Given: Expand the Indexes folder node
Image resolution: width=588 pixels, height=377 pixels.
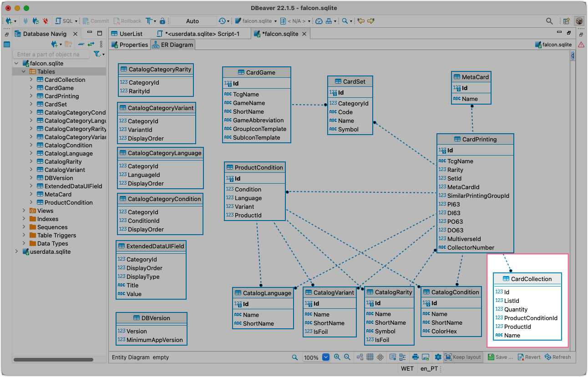Looking at the screenshot, I should coord(24,219).
